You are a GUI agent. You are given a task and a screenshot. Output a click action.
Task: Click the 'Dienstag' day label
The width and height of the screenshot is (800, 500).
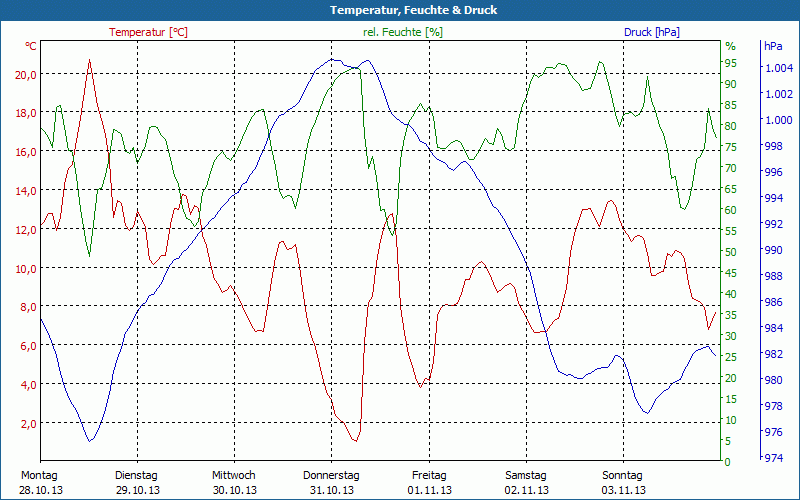136,476
